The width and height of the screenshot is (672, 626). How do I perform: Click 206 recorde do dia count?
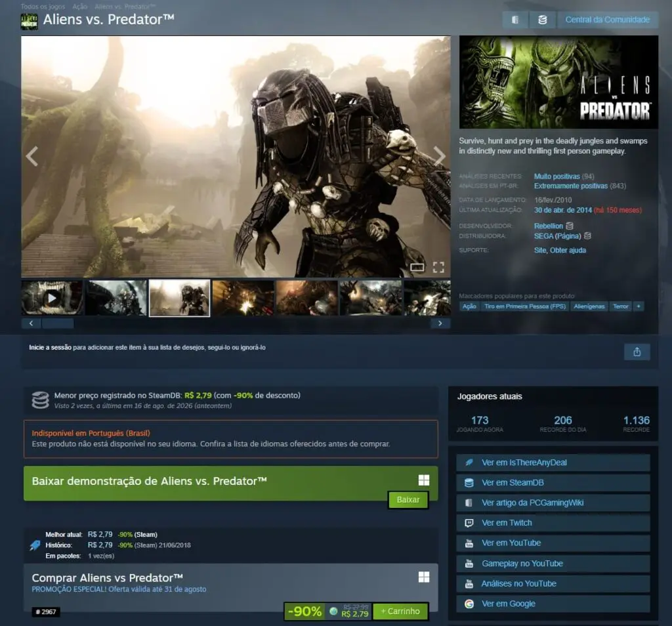point(562,423)
